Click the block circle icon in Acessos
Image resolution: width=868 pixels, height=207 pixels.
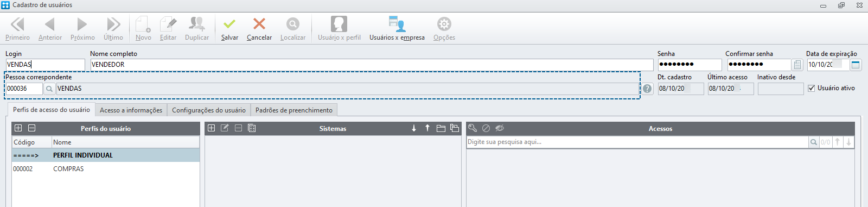tap(486, 128)
